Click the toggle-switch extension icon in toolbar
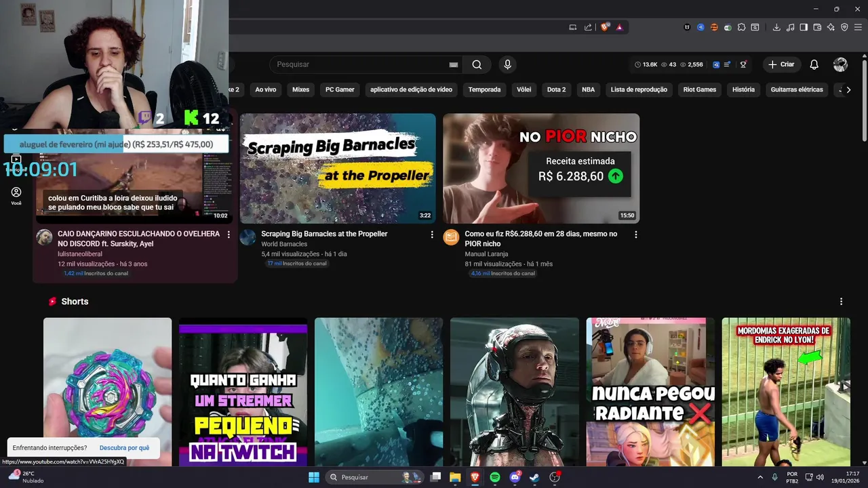The width and height of the screenshot is (868, 488). [x=728, y=27]
